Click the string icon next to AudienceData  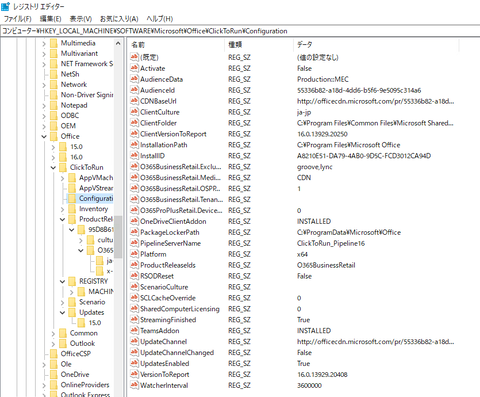coord(134,79)
